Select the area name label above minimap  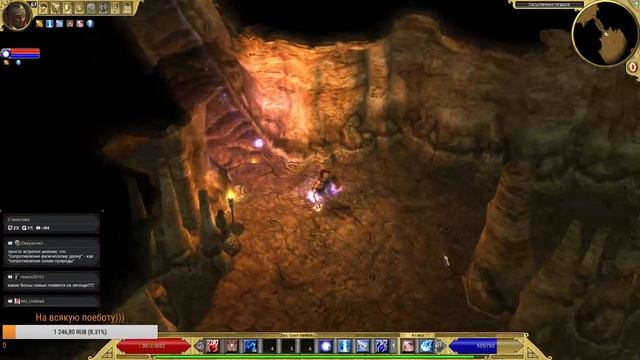tap(549, 4)
